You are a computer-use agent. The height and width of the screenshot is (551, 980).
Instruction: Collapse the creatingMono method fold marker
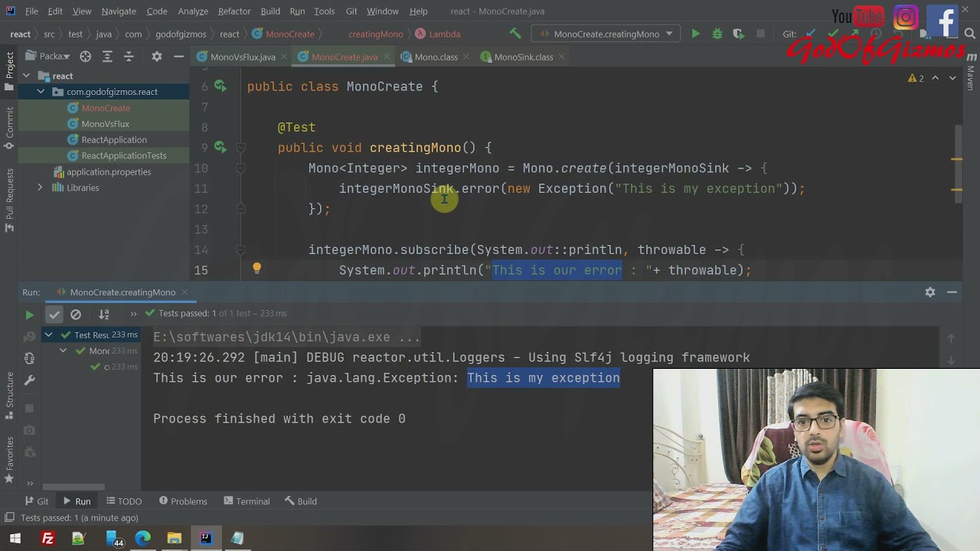coord(240,148)
